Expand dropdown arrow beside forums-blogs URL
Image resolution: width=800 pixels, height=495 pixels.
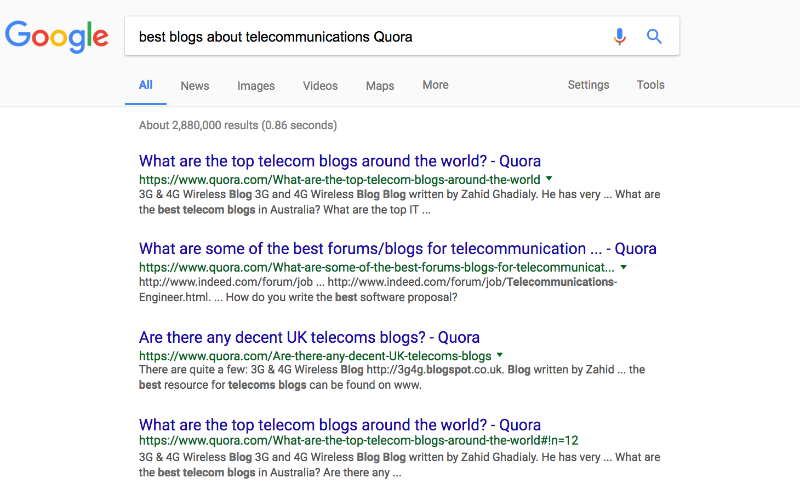[x=623, y=267]
